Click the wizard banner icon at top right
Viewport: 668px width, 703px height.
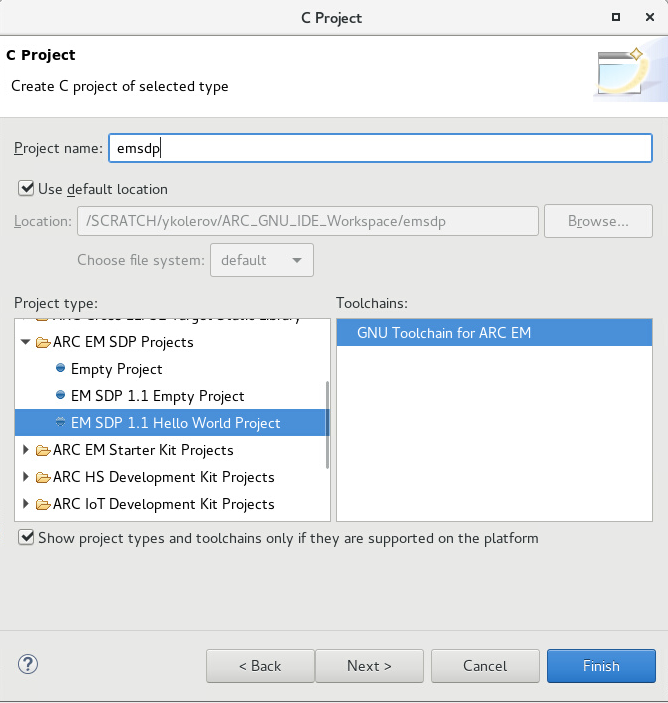(620, 73)
